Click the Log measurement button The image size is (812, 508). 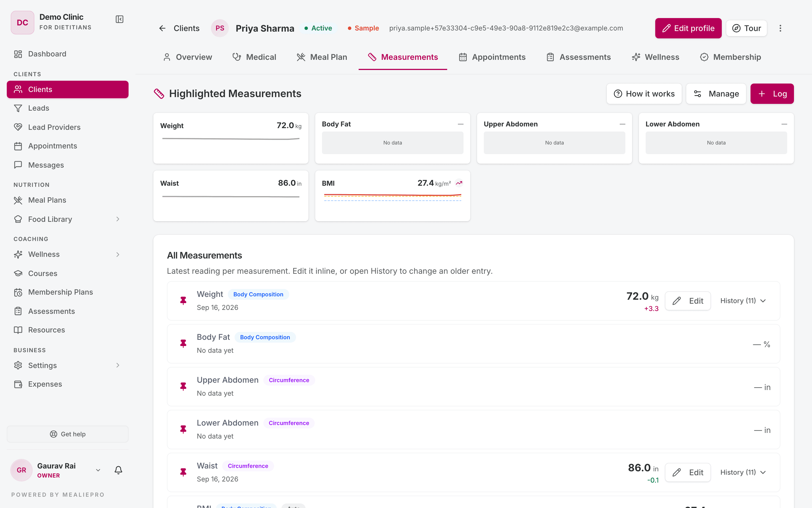(x=772, y=94)
